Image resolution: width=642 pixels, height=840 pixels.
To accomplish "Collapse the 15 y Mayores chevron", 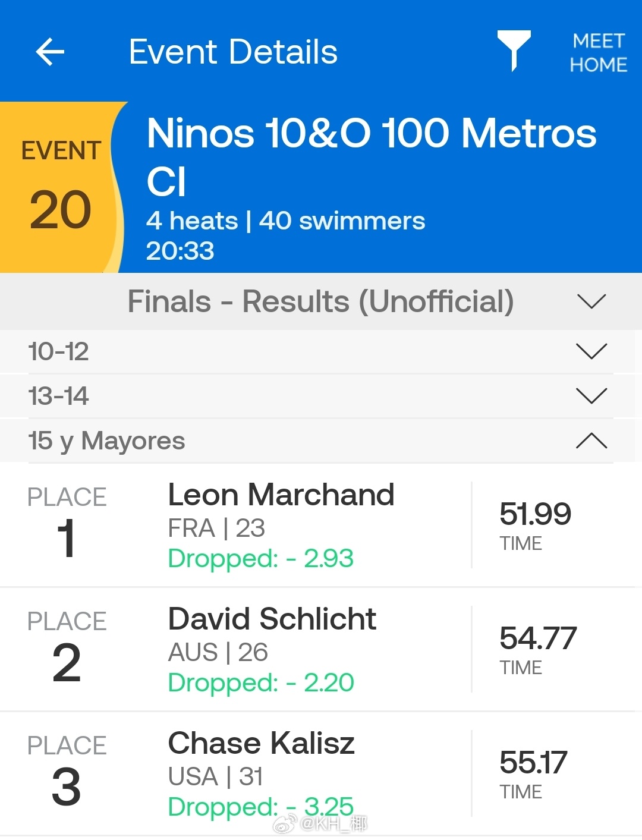I will coord(591,441).
